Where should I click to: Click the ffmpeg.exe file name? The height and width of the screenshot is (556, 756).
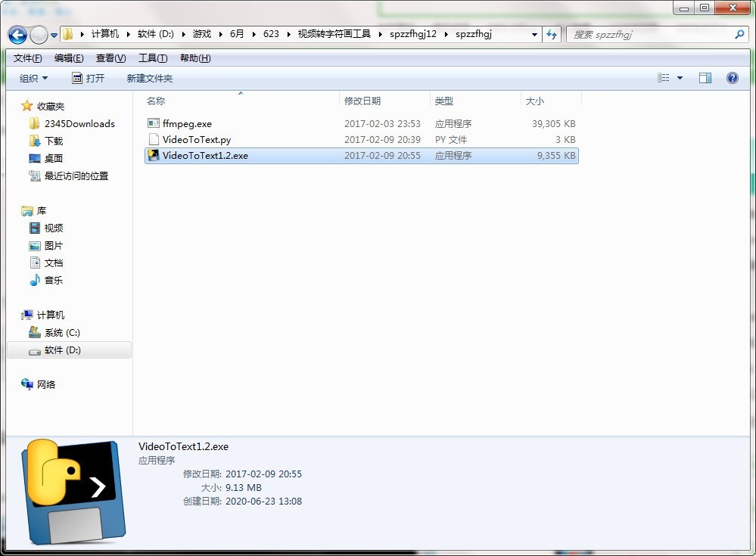point(187,124)
